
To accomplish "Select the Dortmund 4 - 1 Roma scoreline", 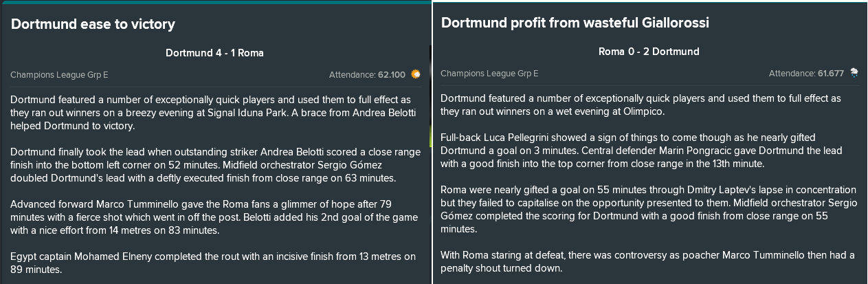I will click(214, 53).
